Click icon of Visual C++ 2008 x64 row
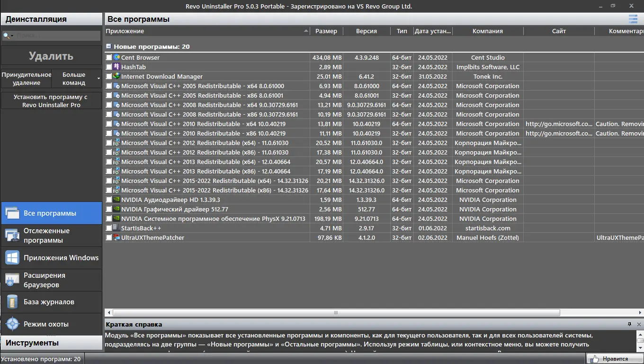Screen dimensions: 644x364 [x=116, y=105]
